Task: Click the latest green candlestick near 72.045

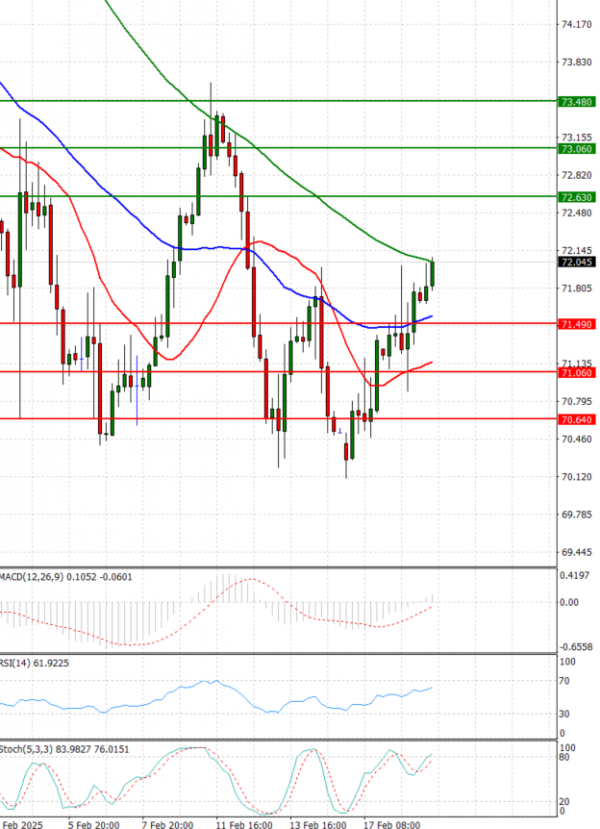Action: pyautogui.click(x=432, y=274)
